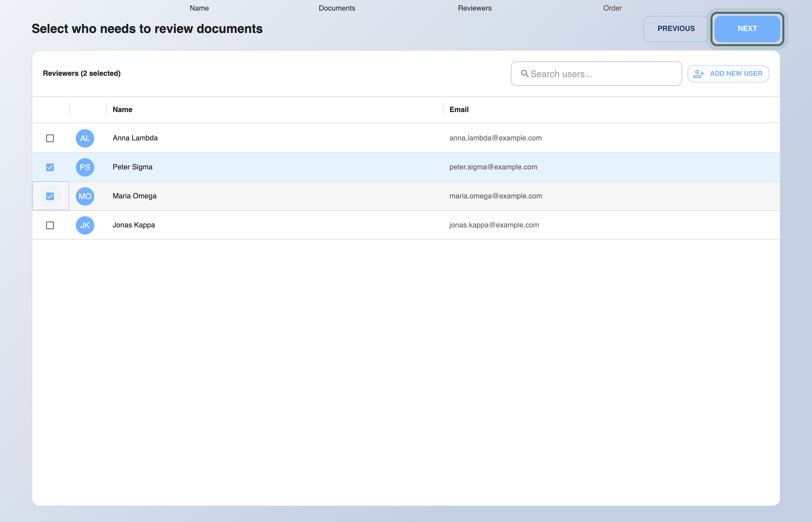Click the MO avatar icon
This screenshot has width=812, height=522.
85,196
